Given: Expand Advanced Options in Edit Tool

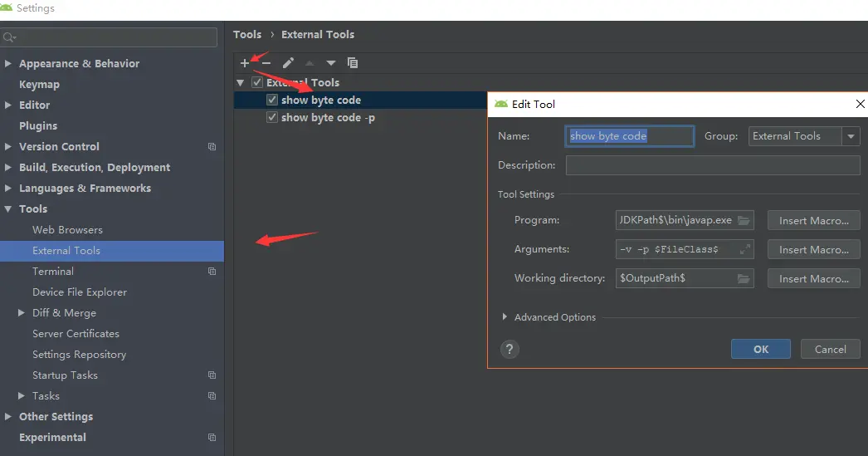Looking at the screenshot, I should [x=505, y=317].
